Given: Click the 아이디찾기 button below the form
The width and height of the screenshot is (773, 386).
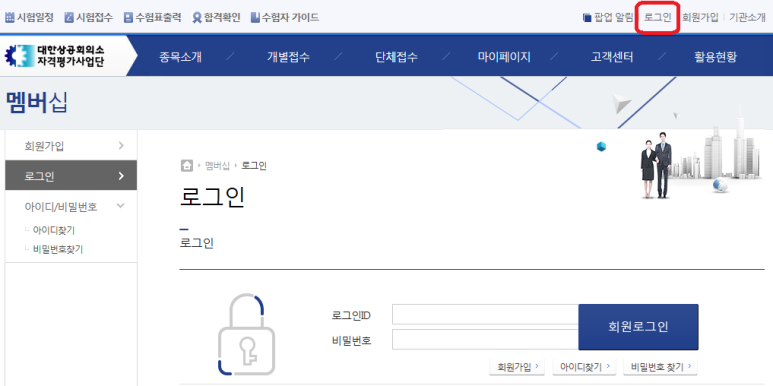Looking at the screenshot, I should click(x=584, y=367).
